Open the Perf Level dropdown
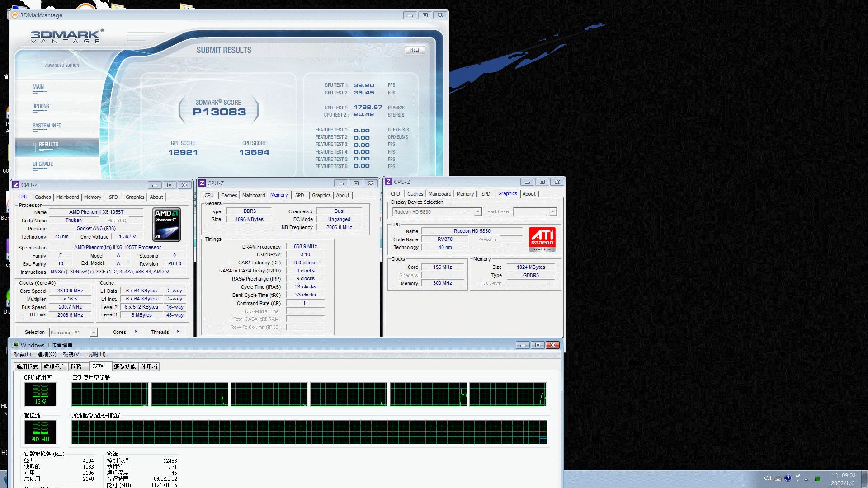 click(x=535, y=212)
